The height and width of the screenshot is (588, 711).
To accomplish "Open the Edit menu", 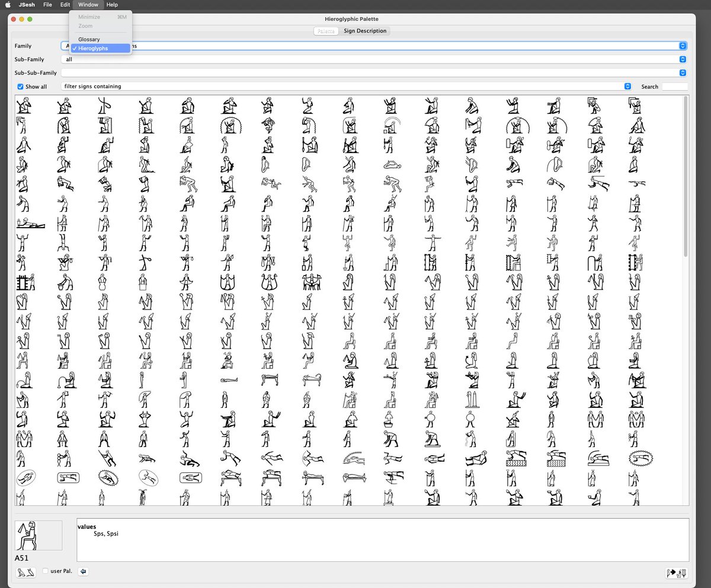I will click(65, 5).
